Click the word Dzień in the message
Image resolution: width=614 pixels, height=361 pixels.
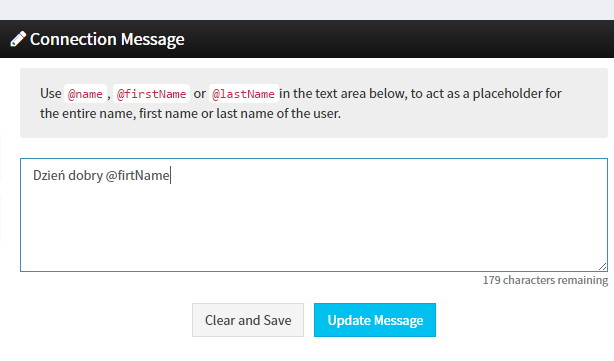(x=49, y=175)
